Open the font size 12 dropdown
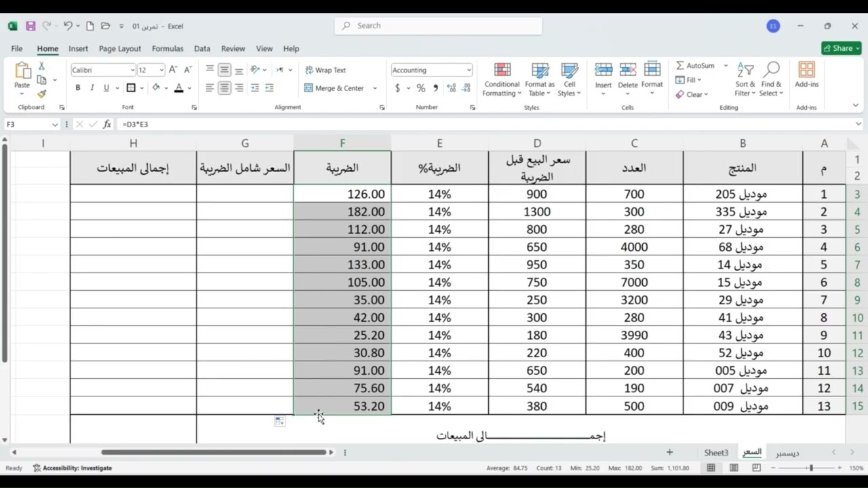Viewport: 868px width, 488px height. click(x=161, y=70)
